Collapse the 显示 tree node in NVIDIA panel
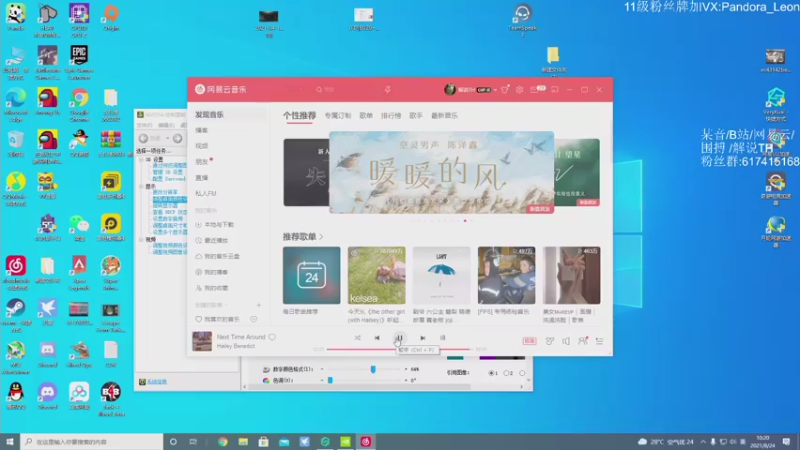 point(141,186)
